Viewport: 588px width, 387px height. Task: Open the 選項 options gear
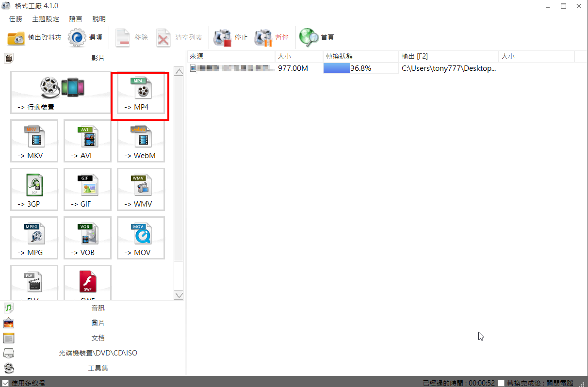pos(85,37)
